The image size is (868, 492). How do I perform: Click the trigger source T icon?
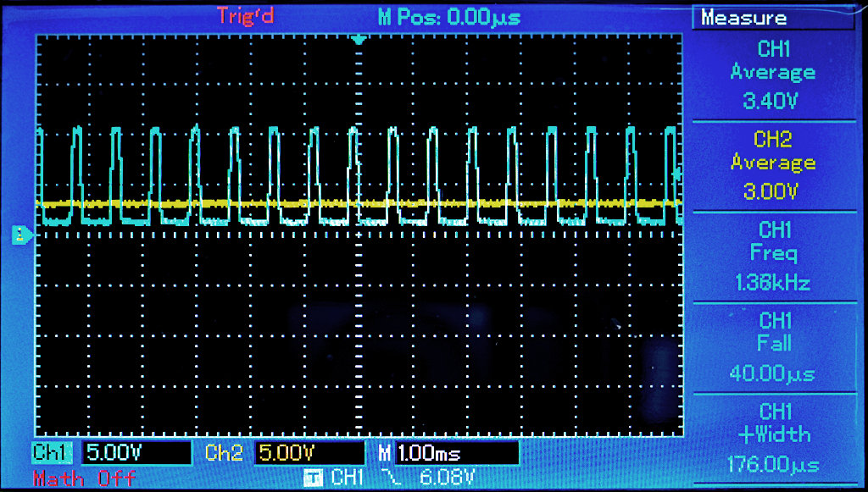[x=314, y=478]
